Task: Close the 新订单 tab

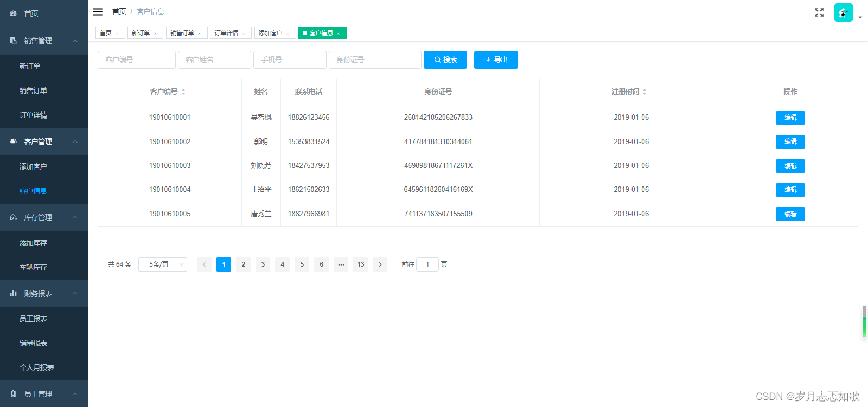Action: [155, 34]
